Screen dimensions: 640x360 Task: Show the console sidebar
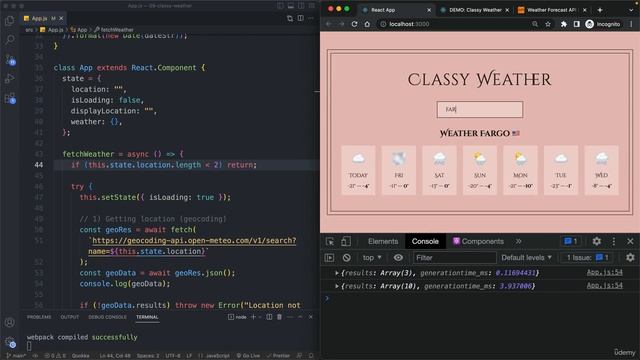tap(329, 258)
